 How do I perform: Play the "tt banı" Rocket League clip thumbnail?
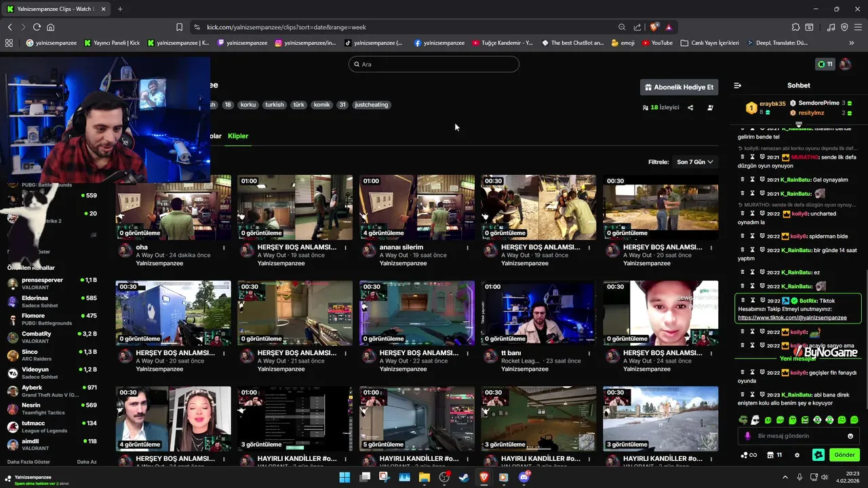538,312
